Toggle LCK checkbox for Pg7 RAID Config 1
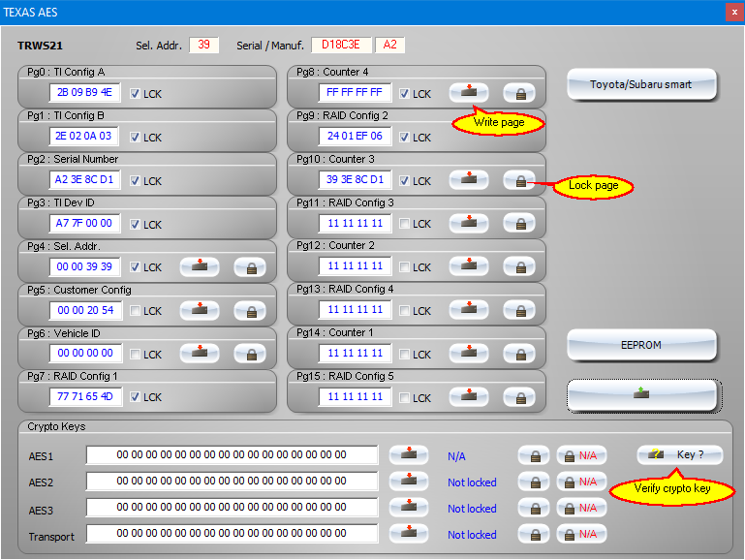This screenshot has width=745, height=560. pos(135,397)
